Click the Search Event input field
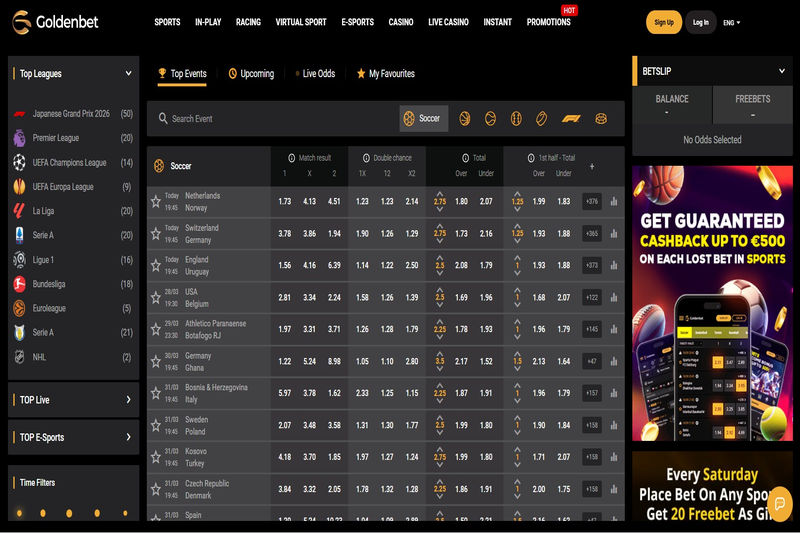Viewport: 800px width, 533px height. point(276,118)
